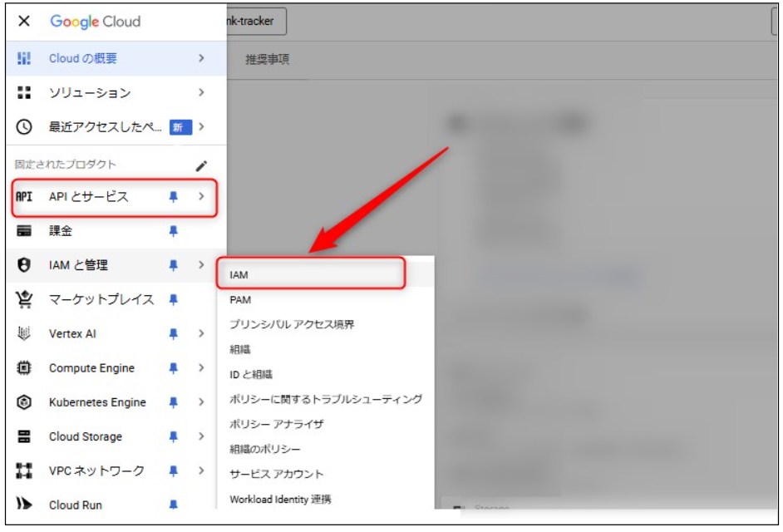The width and height of the screenshot is (783, 532).
Task: Click the IAM と管理 shield icon
Action: tap(23, 264)
